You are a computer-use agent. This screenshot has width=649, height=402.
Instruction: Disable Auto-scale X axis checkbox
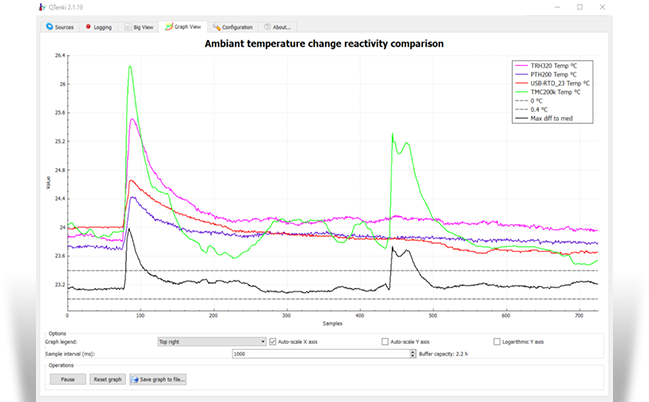(x=273, y=341)
